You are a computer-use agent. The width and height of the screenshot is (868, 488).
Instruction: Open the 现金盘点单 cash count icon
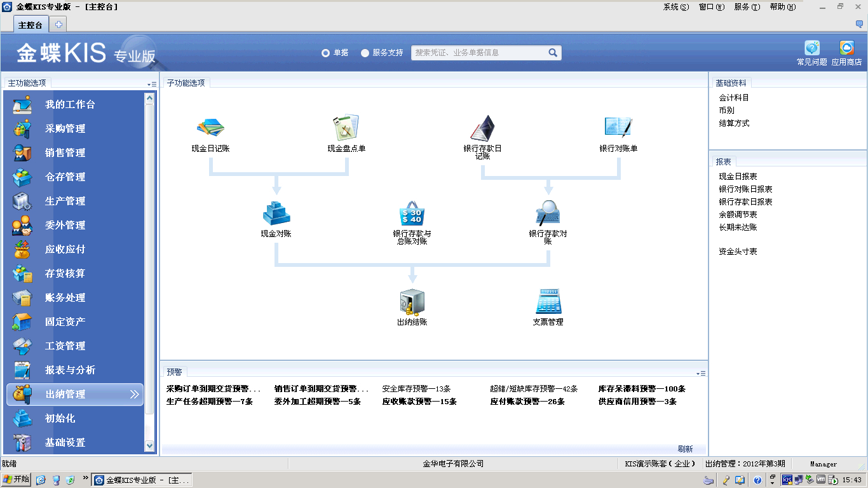(x=346, y=128)
